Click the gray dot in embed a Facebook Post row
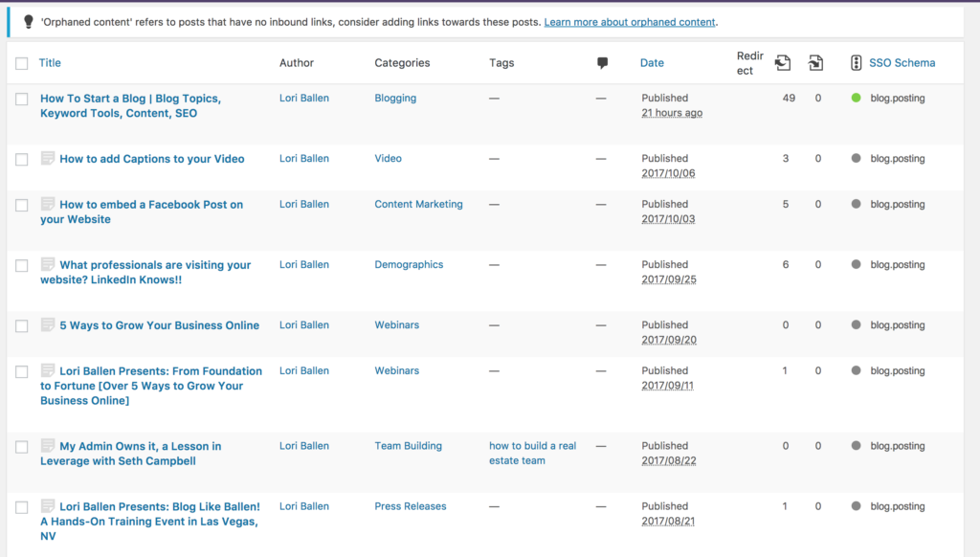 tap(857, 204)
